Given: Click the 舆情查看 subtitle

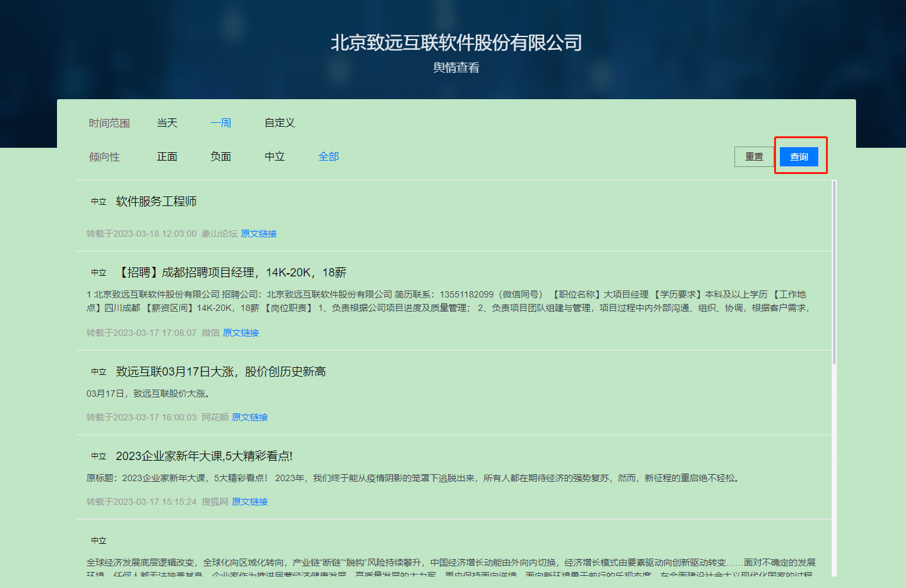Looking at the screenshot, I should point(457,68).
